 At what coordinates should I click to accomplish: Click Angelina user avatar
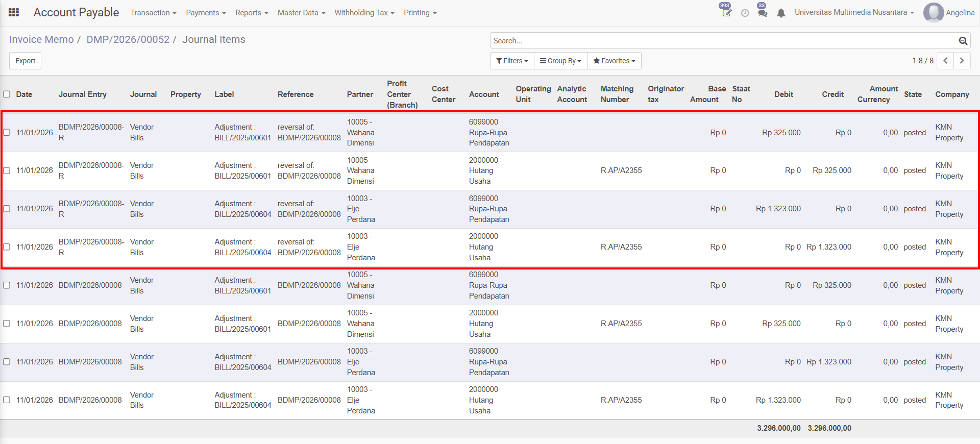point(933,13)
